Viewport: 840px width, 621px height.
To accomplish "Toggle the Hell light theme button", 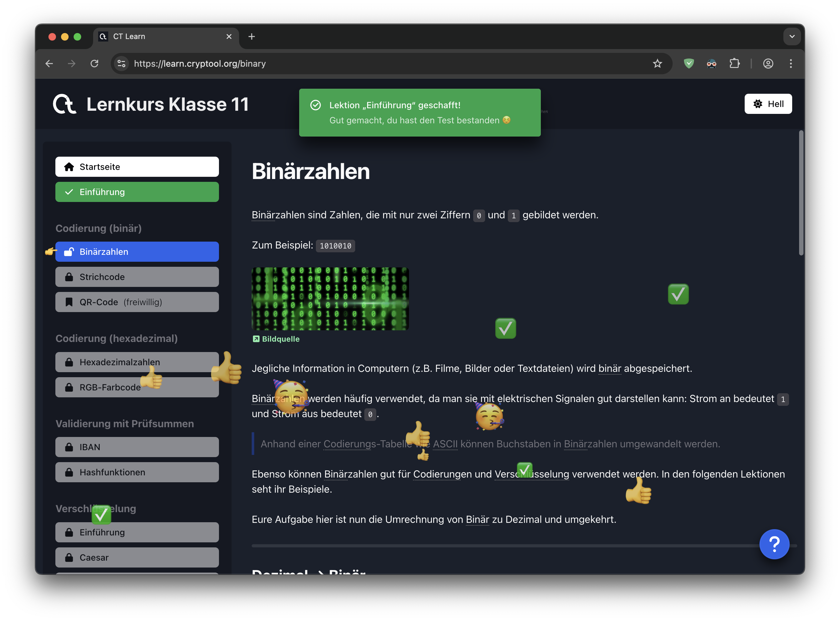I will (x=768, y=104).
